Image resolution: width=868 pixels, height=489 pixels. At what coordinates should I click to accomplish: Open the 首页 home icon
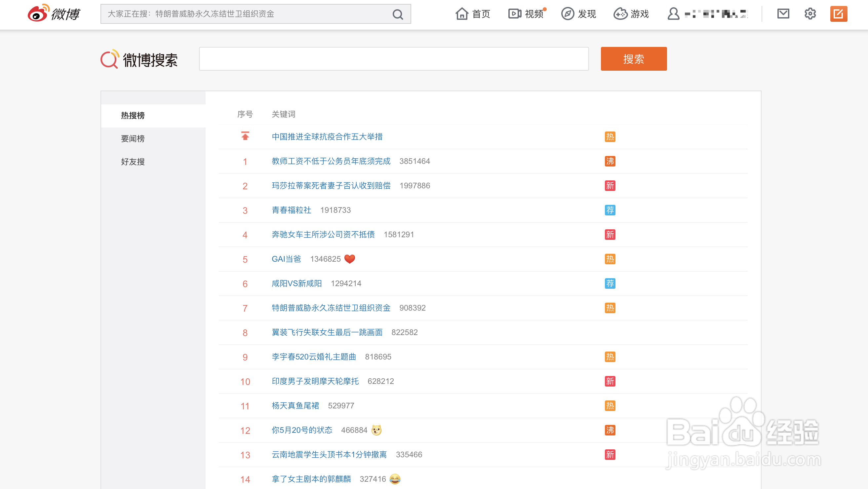pyautogui.click(x=462, y=14)
